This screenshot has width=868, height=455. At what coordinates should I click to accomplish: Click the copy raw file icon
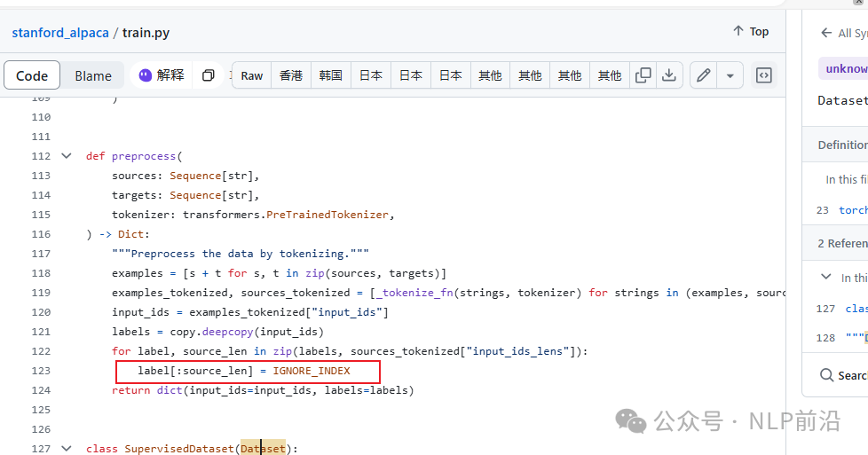pyautogui.click(x=643, y=75)
